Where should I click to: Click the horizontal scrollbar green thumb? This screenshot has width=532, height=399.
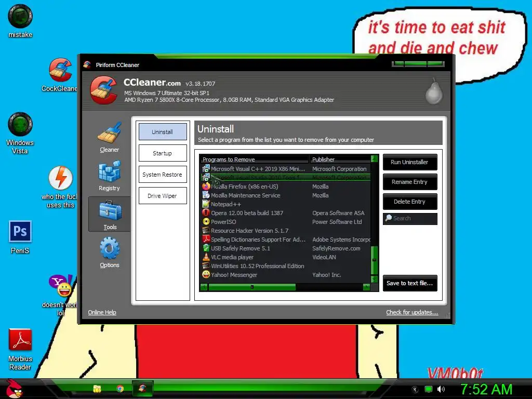click(x=252, y=287)
